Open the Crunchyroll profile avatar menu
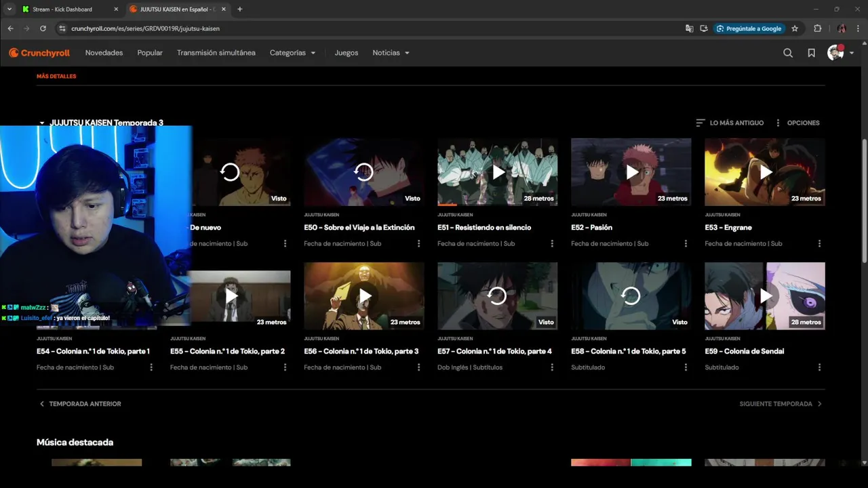 (840, 53)
